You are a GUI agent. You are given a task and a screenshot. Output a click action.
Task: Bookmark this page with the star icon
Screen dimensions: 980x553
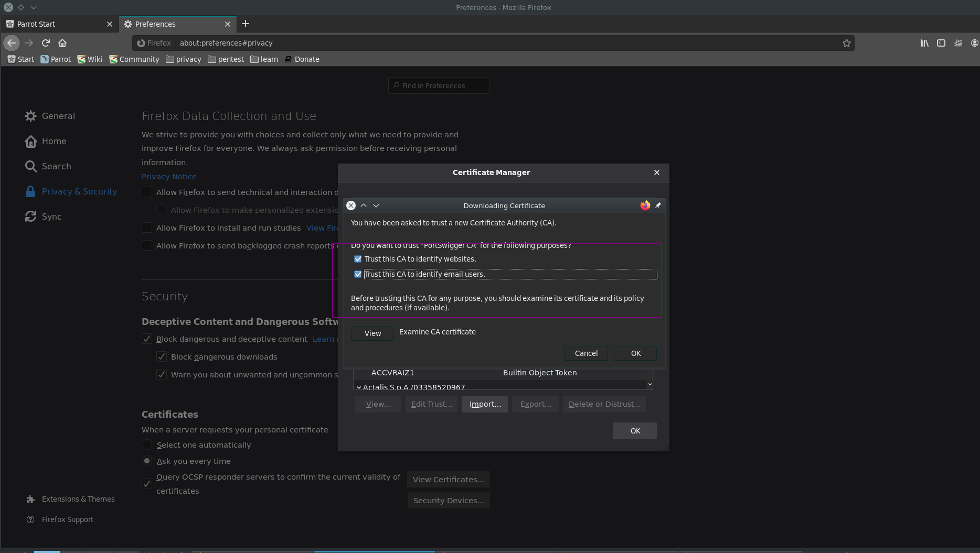coord(846,43)
